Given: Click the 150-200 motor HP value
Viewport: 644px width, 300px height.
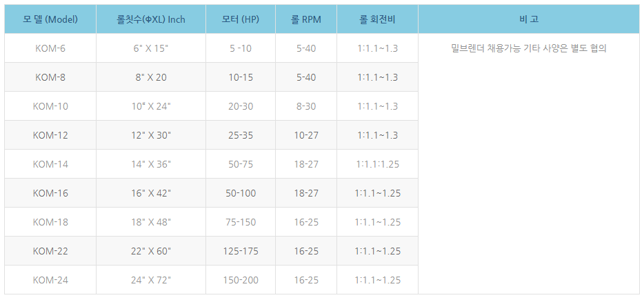Looking at the screenshot, I should coord(241,280).
